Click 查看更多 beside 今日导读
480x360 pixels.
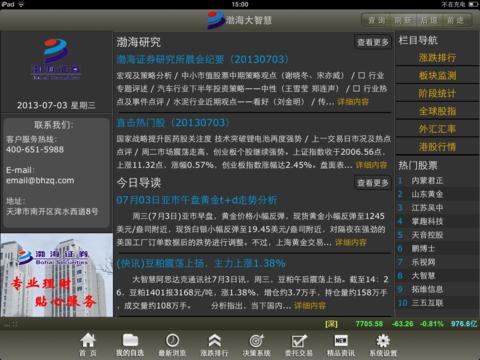(x=373, y=183)
